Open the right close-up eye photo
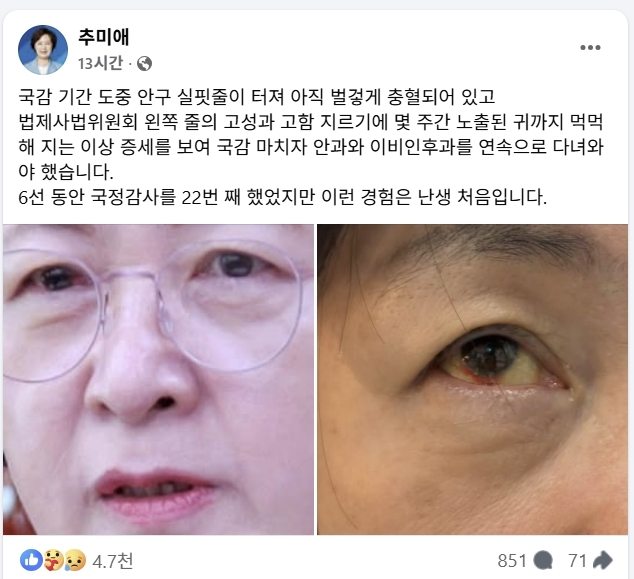The height and width of the screenshot is (579, 634). point(472,379)
